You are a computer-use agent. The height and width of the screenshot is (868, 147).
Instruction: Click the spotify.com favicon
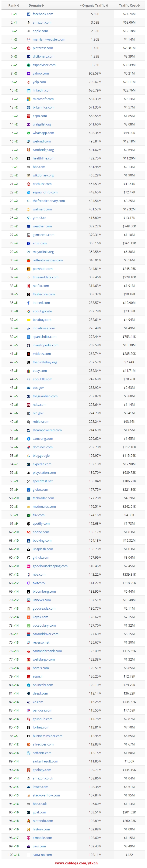pos(29,524)
